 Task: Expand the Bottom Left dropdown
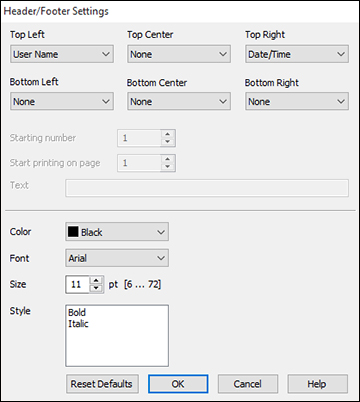[x=62, y=101]
